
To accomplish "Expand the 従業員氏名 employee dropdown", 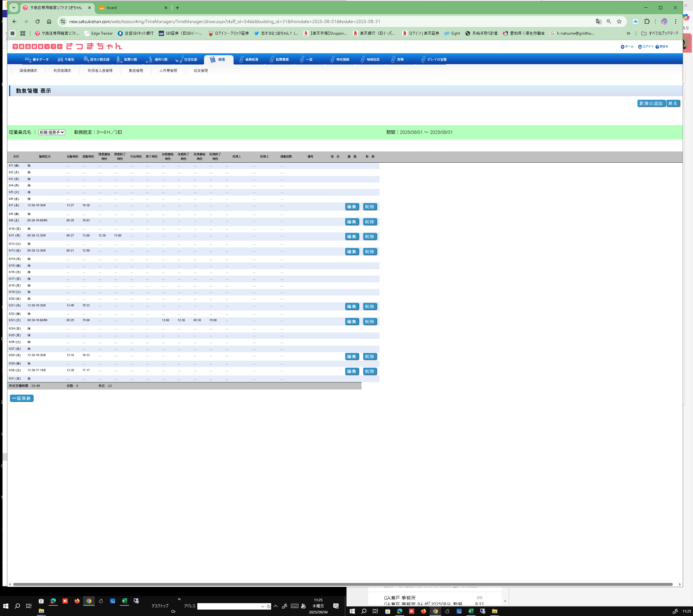I will [52, 133].
